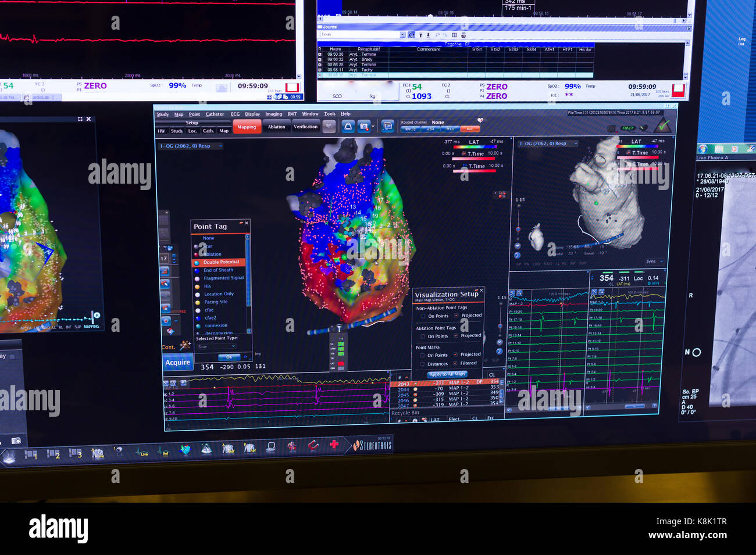This screenshot has width=756, height=555.
Task: Open the 3D map icon in dock
Action: pyautogui.click(x=186, y=450)
